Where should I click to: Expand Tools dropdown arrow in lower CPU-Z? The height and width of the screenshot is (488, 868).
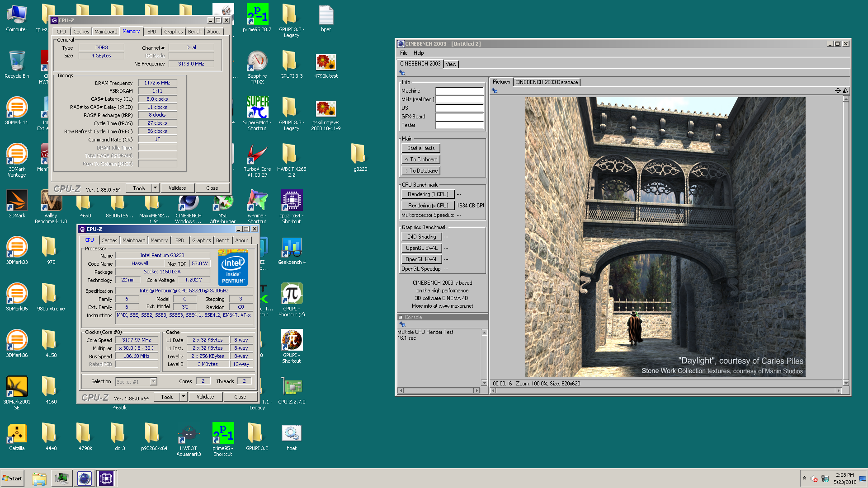(184, 397)
